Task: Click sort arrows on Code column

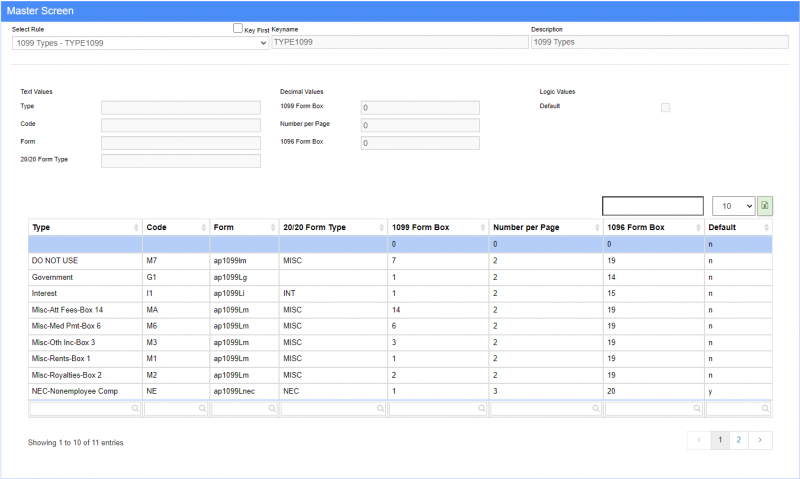Action: click(x=204, y=228)
